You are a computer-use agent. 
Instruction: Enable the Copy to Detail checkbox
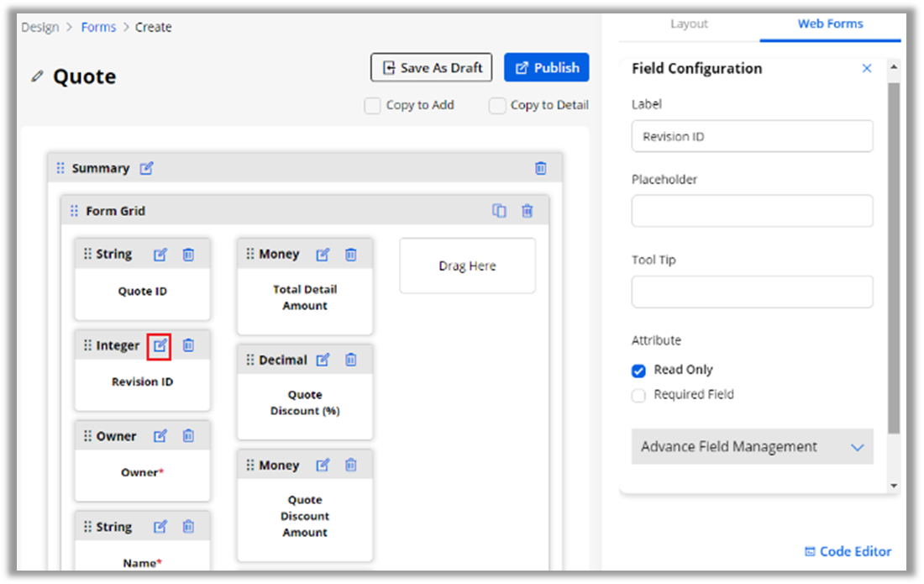tap(497, 106)
